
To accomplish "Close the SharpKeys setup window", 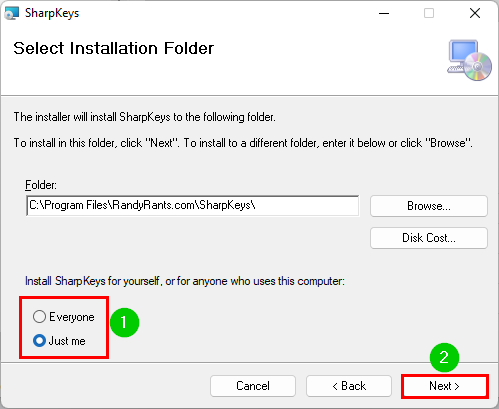I will (x=475, y=13).
